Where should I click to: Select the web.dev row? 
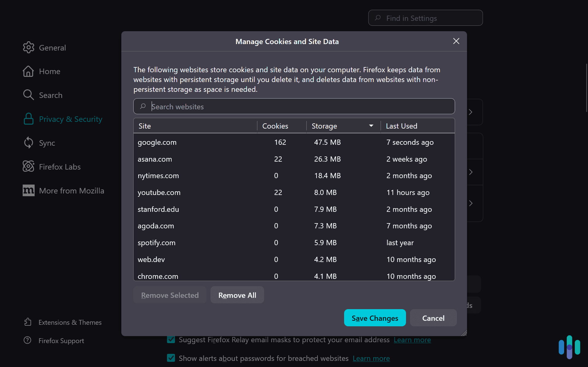tap(294, 260)
